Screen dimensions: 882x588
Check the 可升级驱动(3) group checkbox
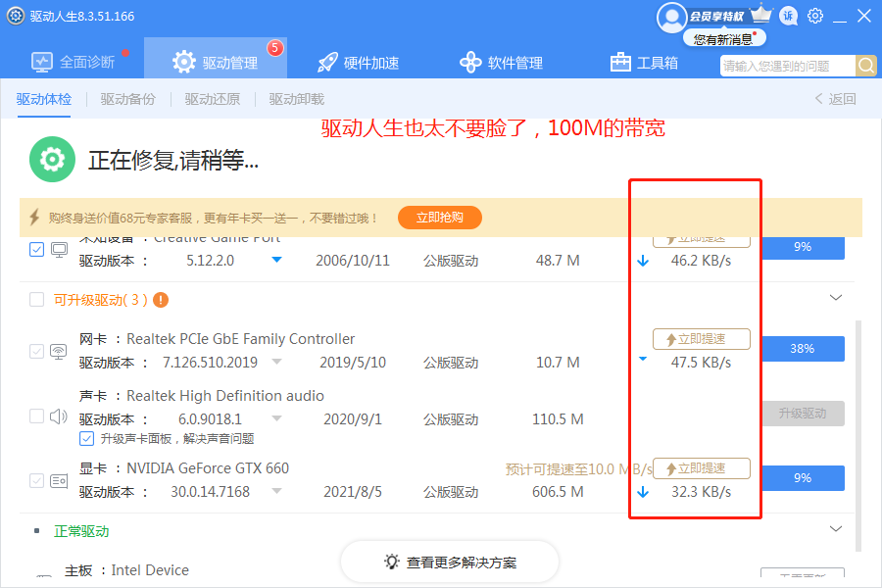point(36,299)
